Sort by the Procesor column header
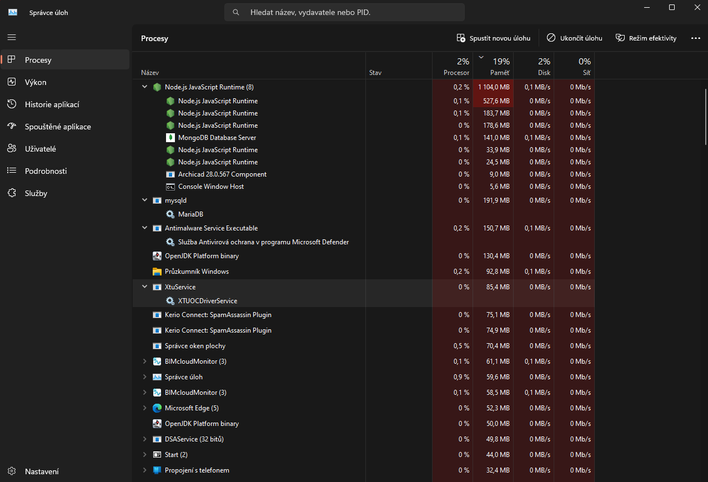708x482 pixels. [452, 66]
